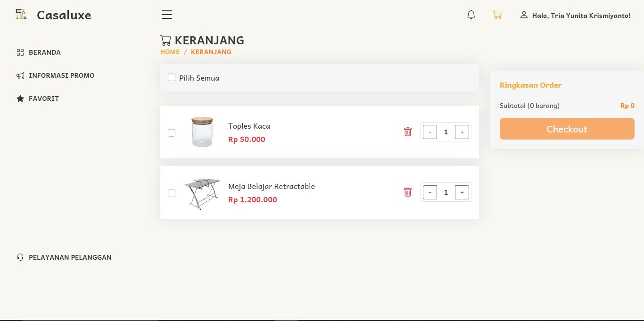The height and width of the screenshot is (321, 644).
Task: Open Favorit from the sidebar
Action: [x=43, y=99]
